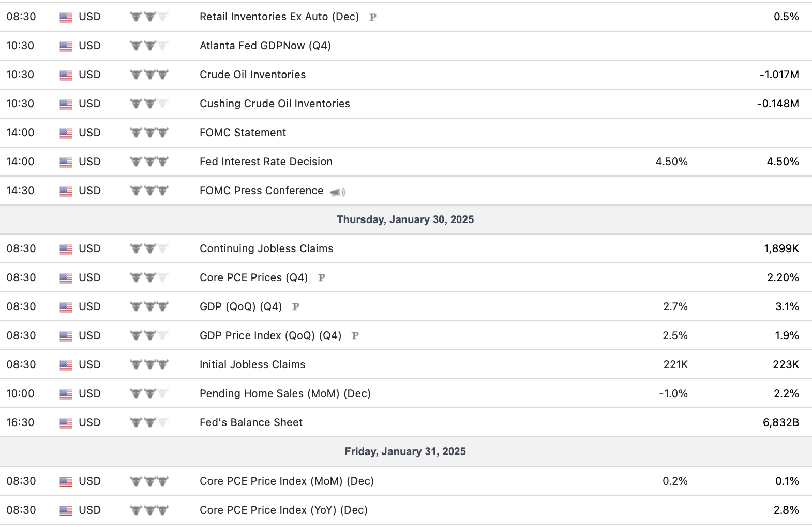Click the US flag in the Initial Jobless Claims row
This screenshot has width=812, height=527.
point(66,365)
